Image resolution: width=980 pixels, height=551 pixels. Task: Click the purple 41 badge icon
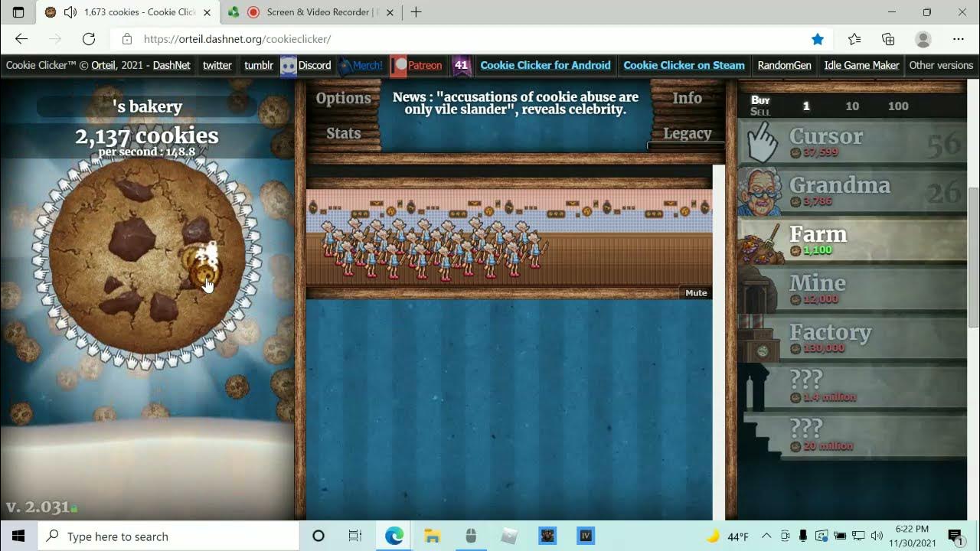[x=461, y=65]
